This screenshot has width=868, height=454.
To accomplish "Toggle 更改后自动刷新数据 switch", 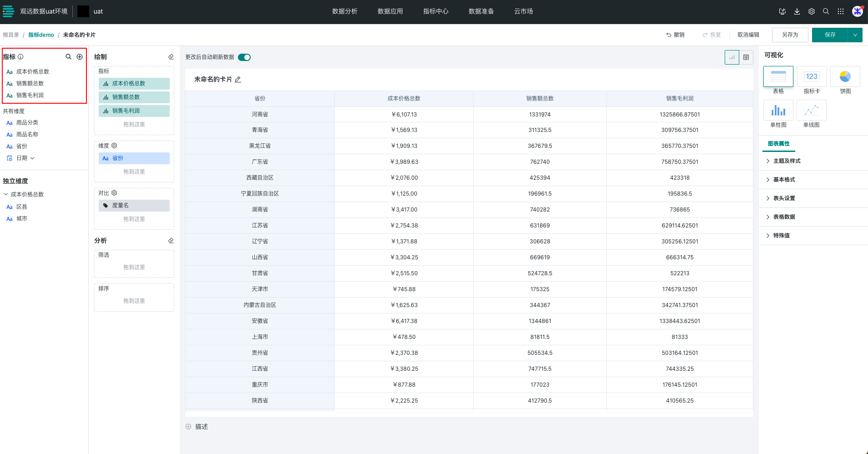I will tap(244, 57).
